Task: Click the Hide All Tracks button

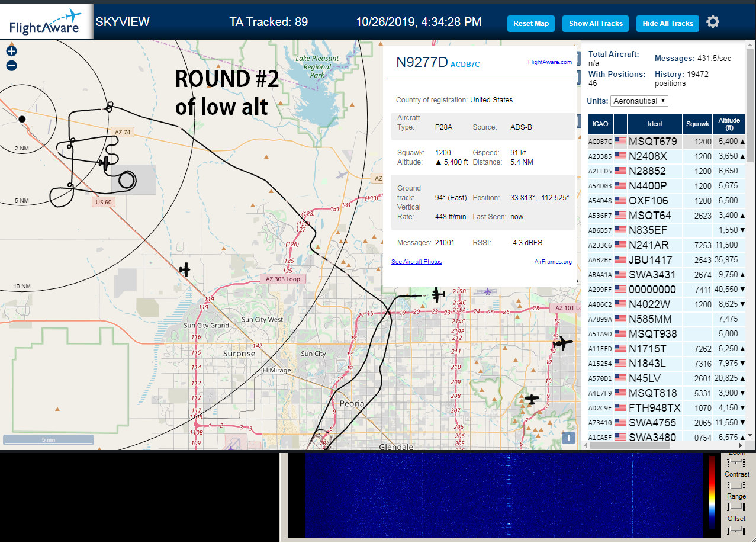Action: [668, 24]
